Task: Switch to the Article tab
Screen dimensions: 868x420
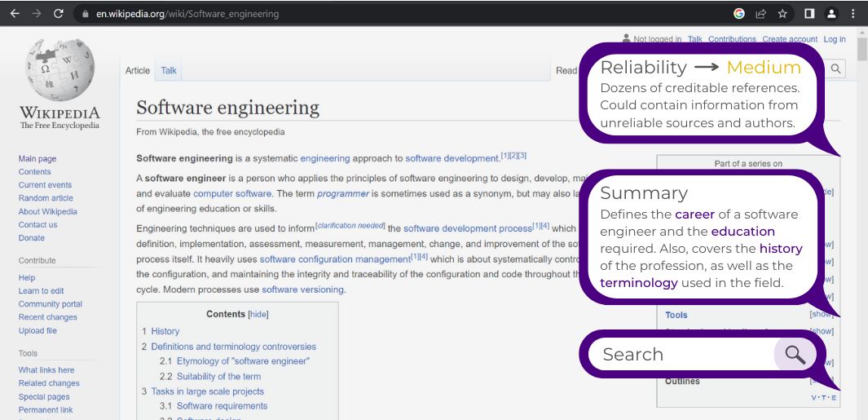Action: tap(137, 70)
